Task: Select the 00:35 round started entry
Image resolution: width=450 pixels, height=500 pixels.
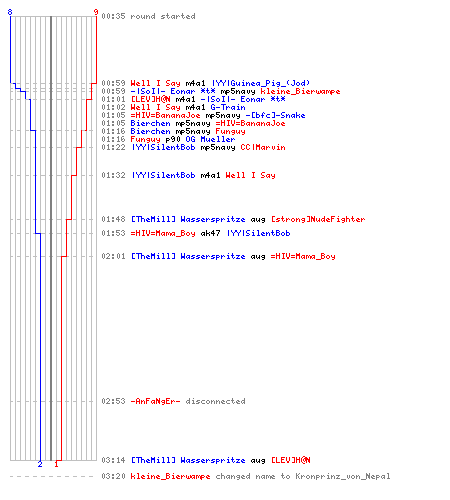Action: click(x=148, y=16)
